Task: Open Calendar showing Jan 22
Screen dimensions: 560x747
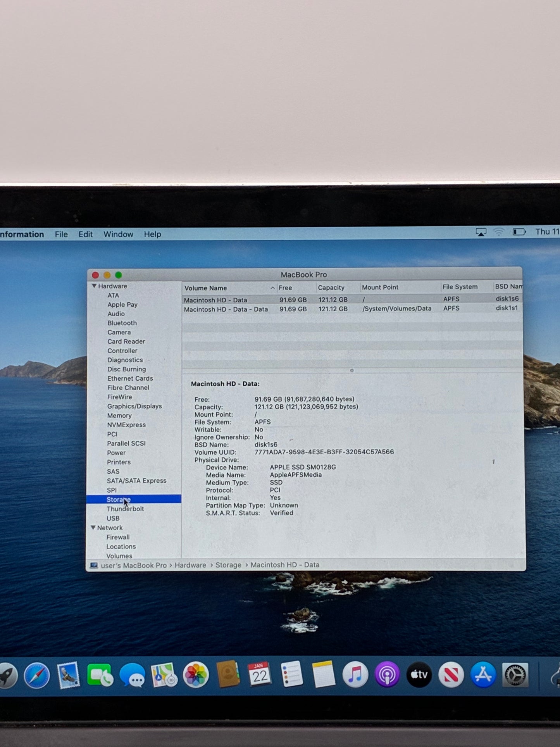Action: click(260, 674)
